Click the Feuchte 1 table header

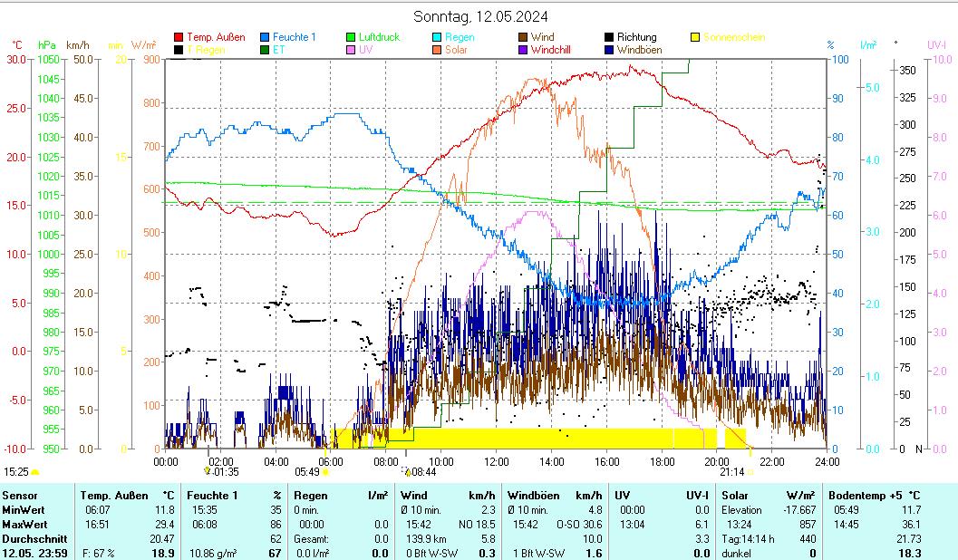212,496
